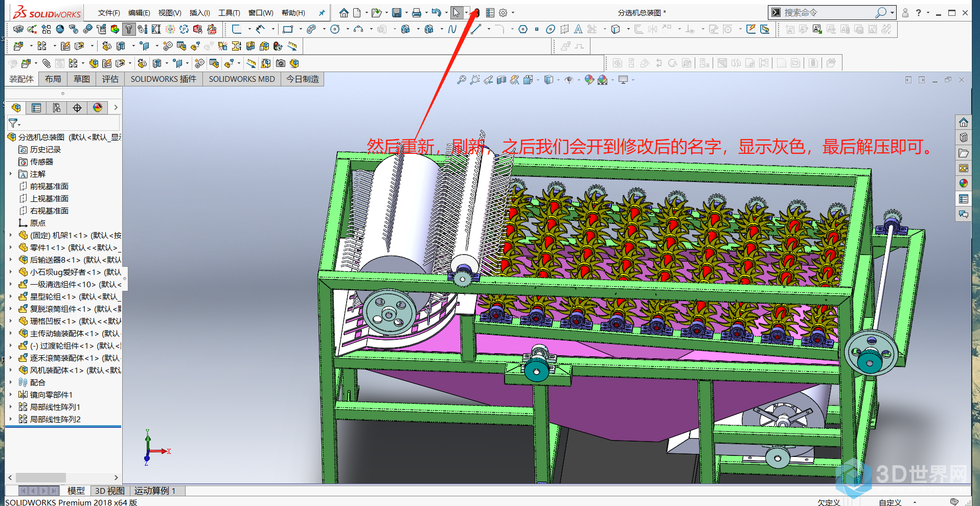Select the Spline sketch tool

pyautogui.click(x=452, y=29)
